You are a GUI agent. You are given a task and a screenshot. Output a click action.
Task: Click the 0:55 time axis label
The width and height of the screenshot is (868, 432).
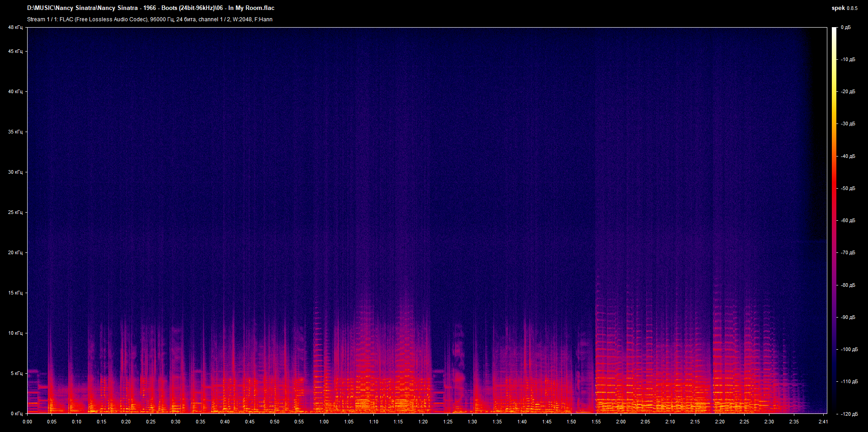(x=299, y=422)
